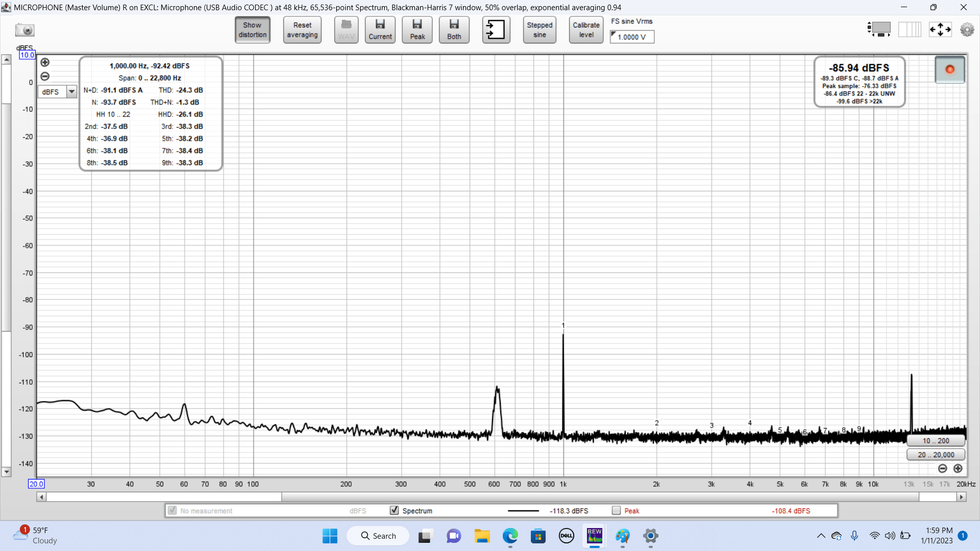The width and height of the screenshot is (980, 551).
Task: Enable the Peak trace checkbox
Action: click(x=616, y=511)
